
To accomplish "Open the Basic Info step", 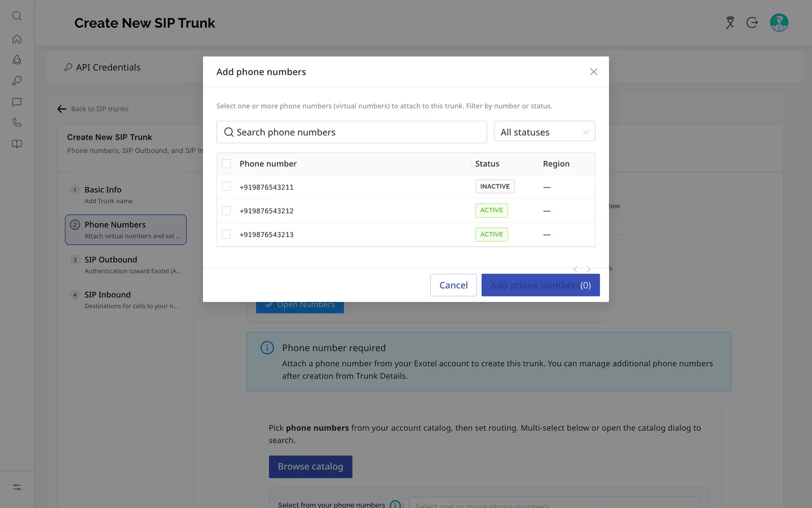I will 126,195.
